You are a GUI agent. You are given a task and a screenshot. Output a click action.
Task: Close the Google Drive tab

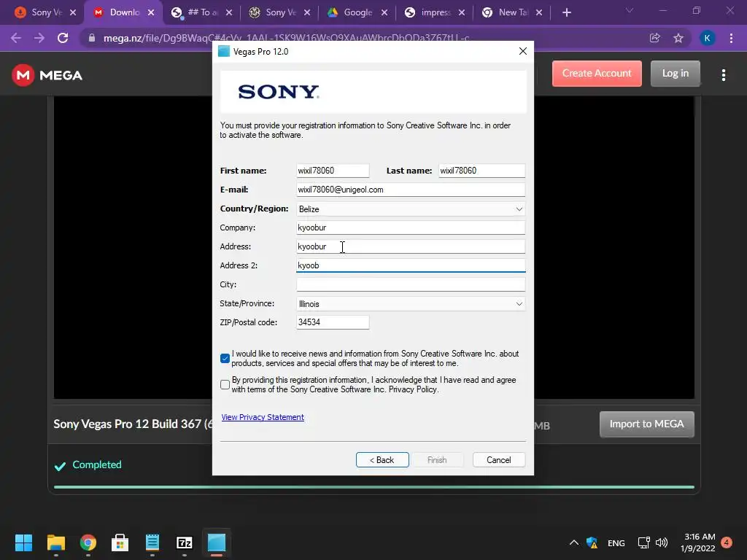coord(384,12)
